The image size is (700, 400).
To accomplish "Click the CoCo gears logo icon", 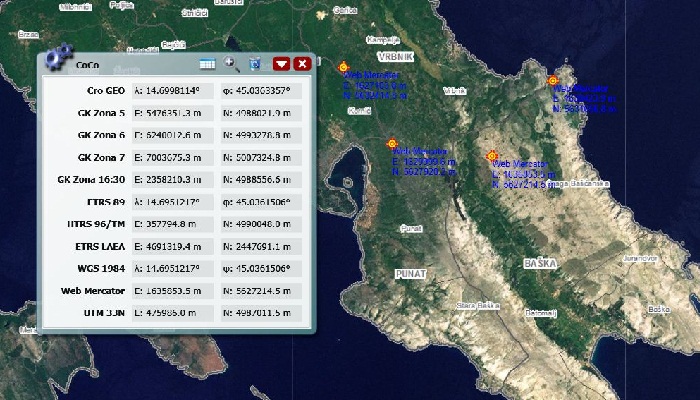I will coord(58,54).
